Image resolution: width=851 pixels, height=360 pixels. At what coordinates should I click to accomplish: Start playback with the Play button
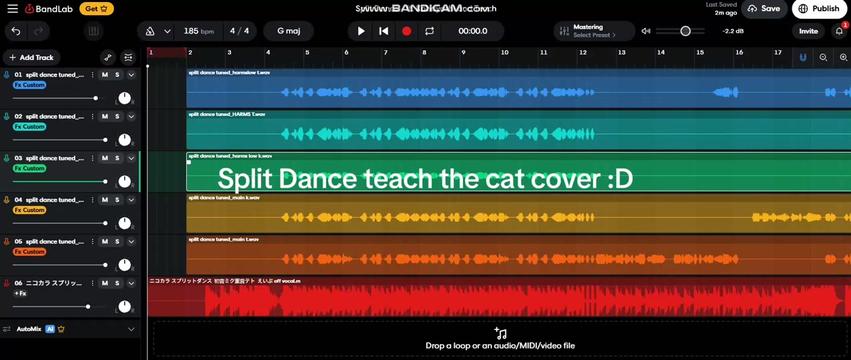pos(361,31)
